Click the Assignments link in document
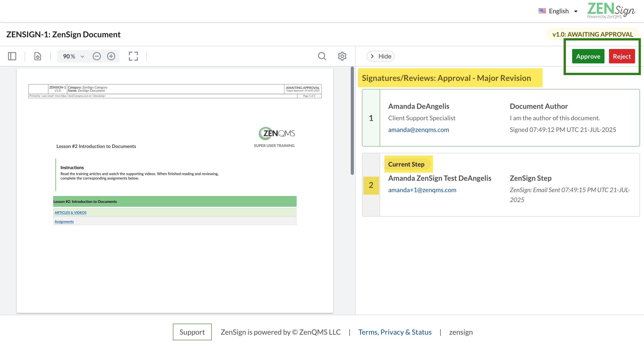 click(64, 221)
